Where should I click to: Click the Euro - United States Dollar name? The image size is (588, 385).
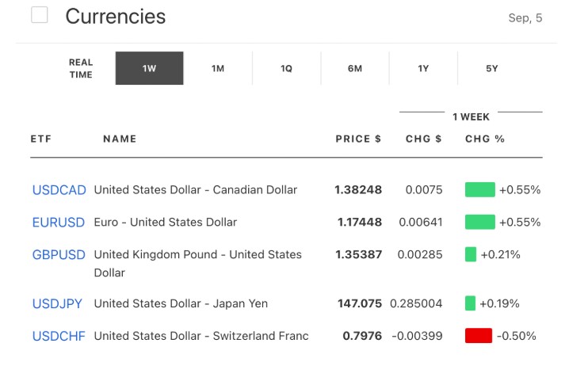166,223
